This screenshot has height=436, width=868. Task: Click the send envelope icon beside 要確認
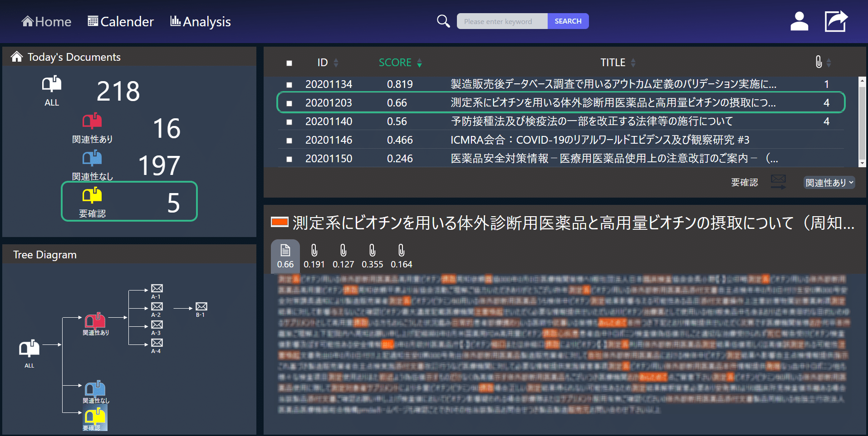[779, 182]
